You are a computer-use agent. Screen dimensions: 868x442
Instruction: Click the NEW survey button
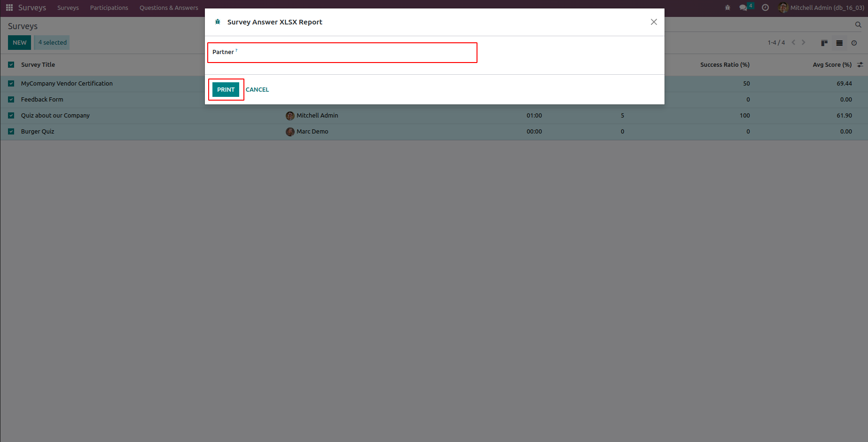point(19,42)
